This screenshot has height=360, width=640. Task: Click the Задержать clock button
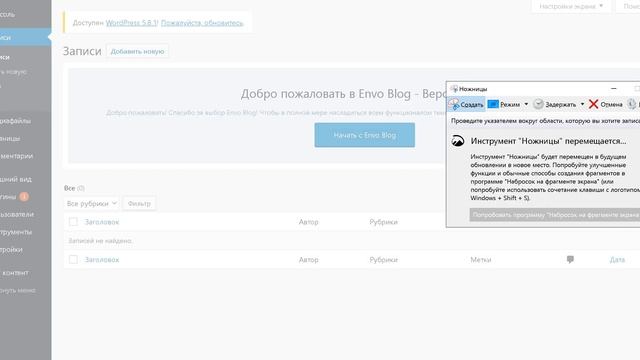tap(555, 104)
